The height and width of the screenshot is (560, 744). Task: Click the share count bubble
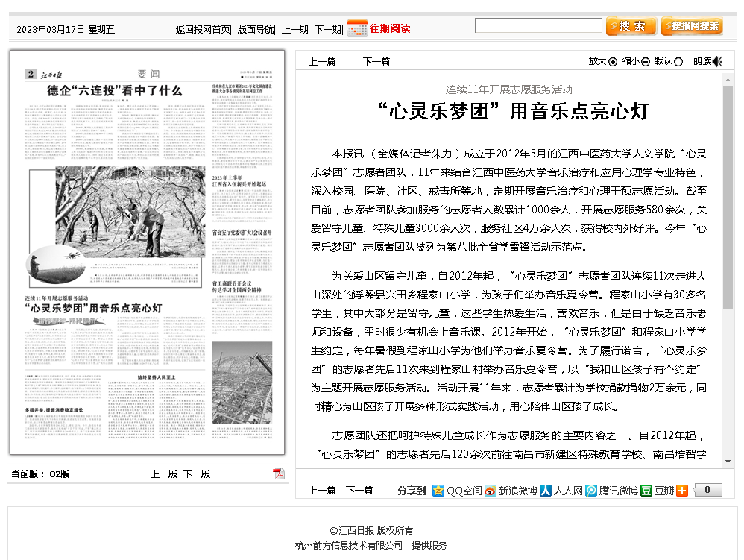pyautogui.click(x=707, y=490)
